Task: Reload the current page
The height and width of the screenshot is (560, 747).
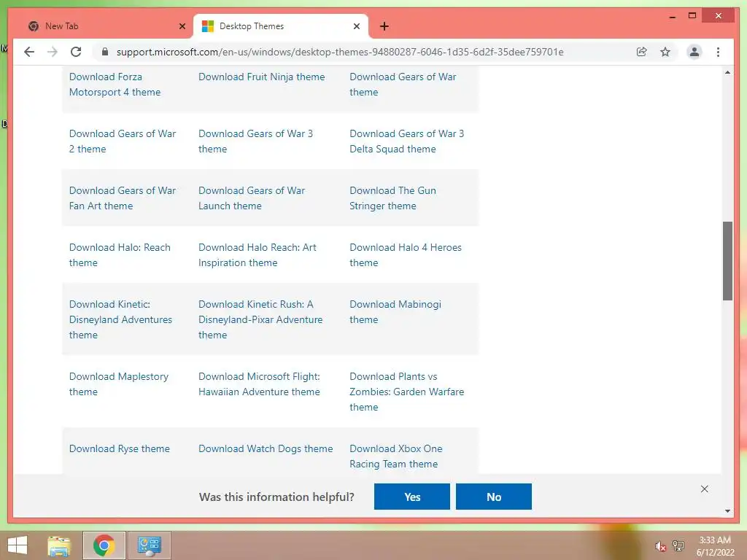Action: (x=76, y=52)
